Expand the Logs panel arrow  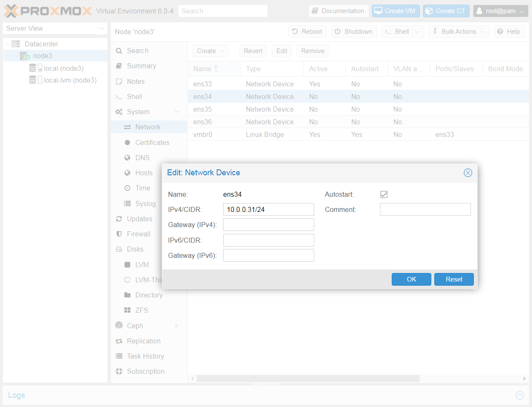tap(520, 395)
